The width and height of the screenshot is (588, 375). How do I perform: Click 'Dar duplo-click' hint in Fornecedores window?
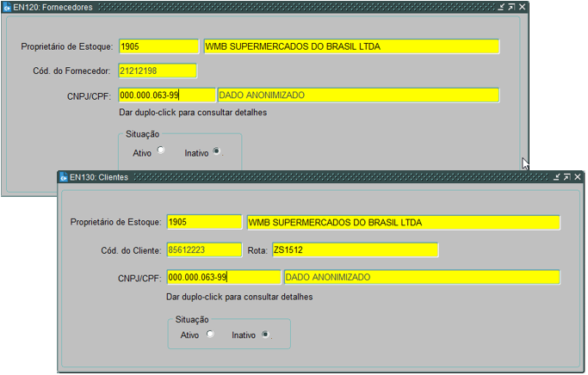[x=193, y=113]
